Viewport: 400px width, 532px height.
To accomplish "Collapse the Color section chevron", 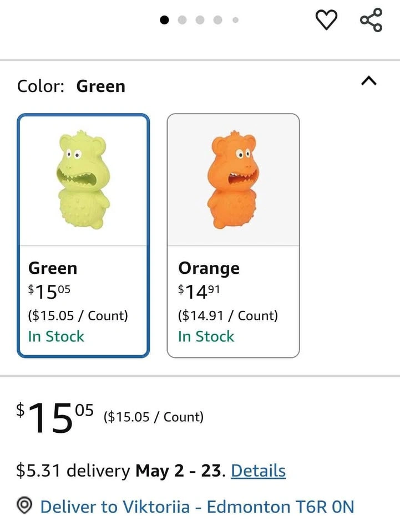I will 369,81.
